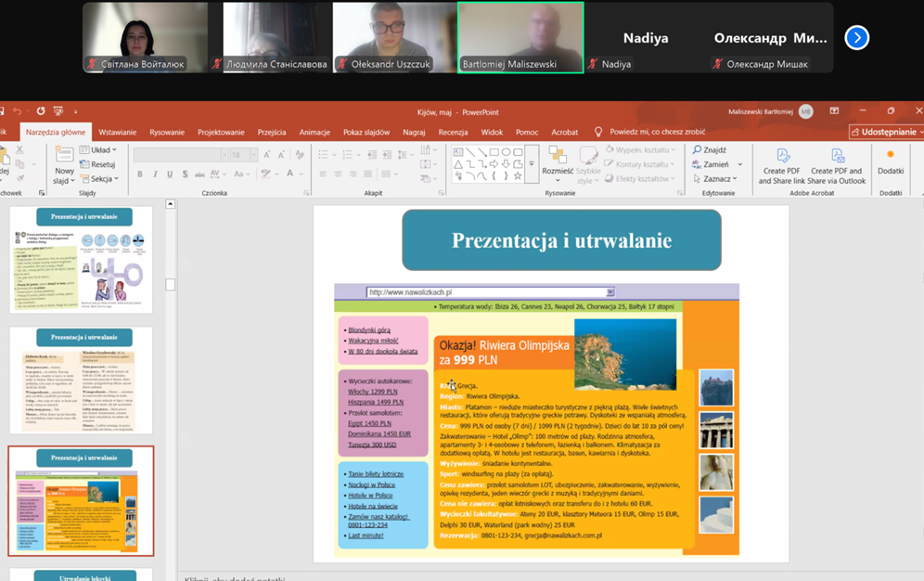Open the Customize Quick Access Toolbar dropdown
This screenshot has width=924, height=581.
pos(75,111)
